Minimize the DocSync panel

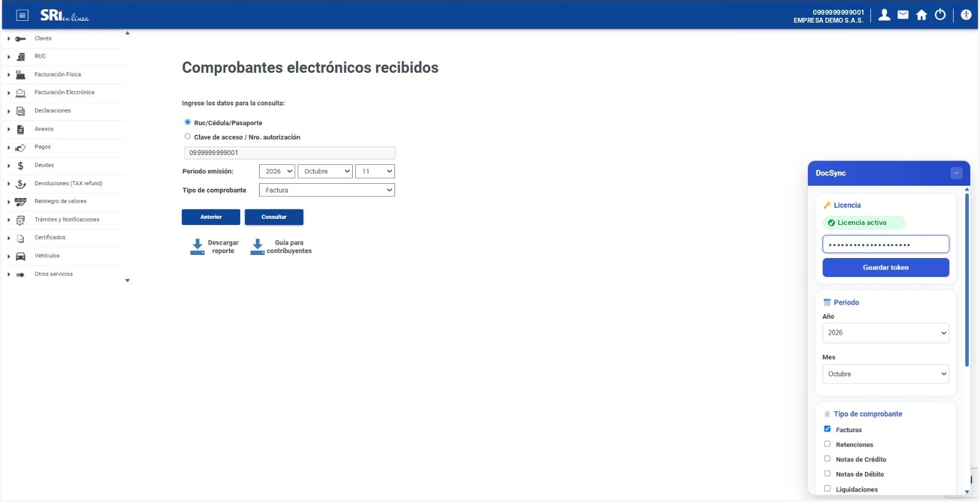[956, 173]
